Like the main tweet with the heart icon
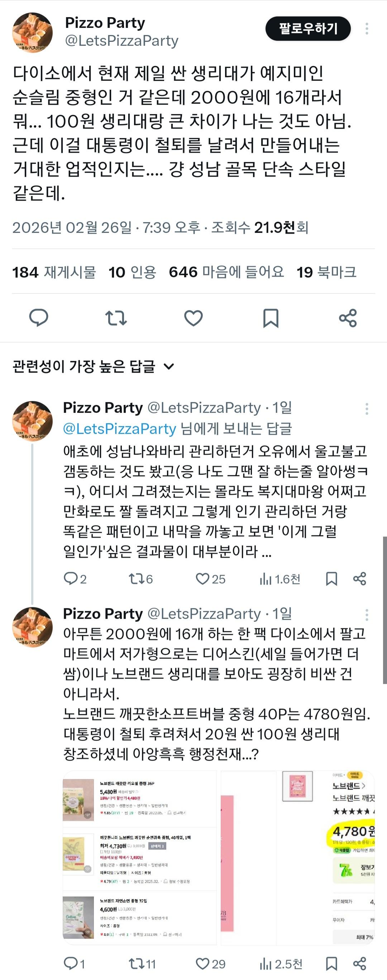This screenshot has width=387, height=980. click(x=193, y=318)
